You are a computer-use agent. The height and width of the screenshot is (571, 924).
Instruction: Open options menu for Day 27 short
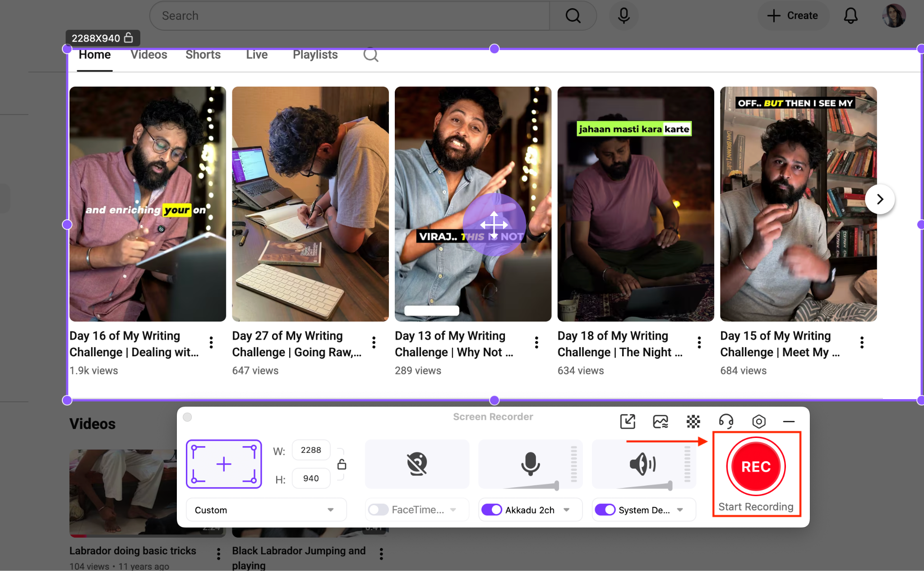[x=374, y=343]
